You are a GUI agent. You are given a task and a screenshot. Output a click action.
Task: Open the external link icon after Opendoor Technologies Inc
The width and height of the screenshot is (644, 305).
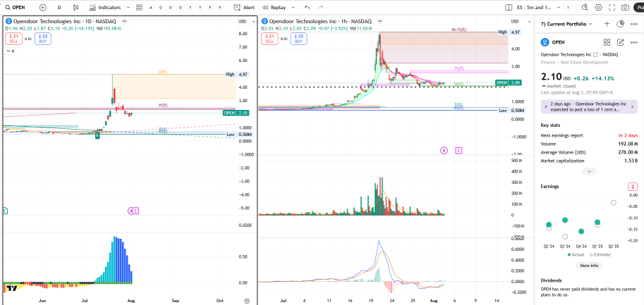point(596,54)
